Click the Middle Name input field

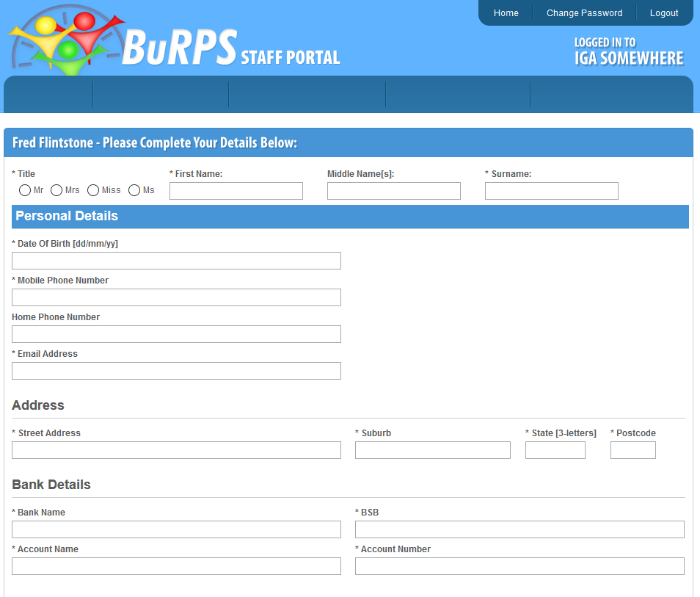[393, 191]
